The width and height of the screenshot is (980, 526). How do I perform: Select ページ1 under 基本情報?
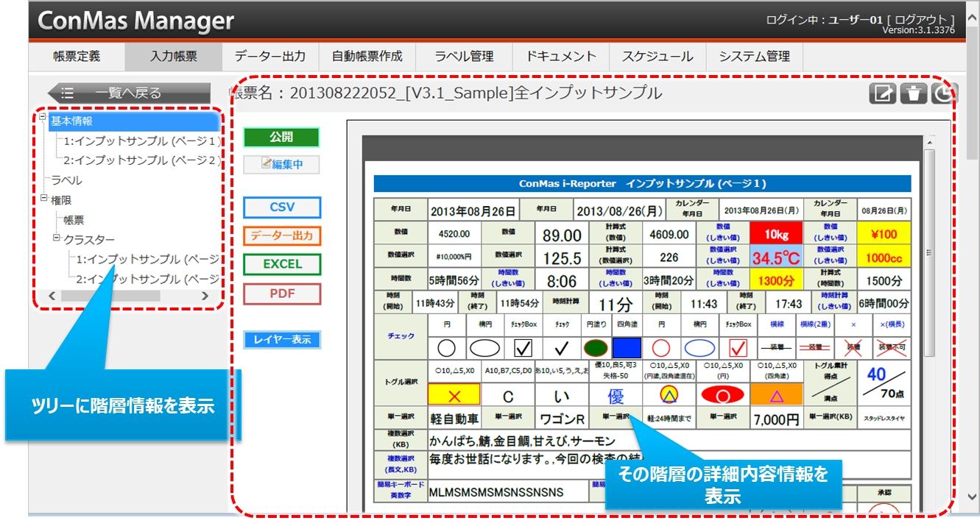[x=141, y=141]
